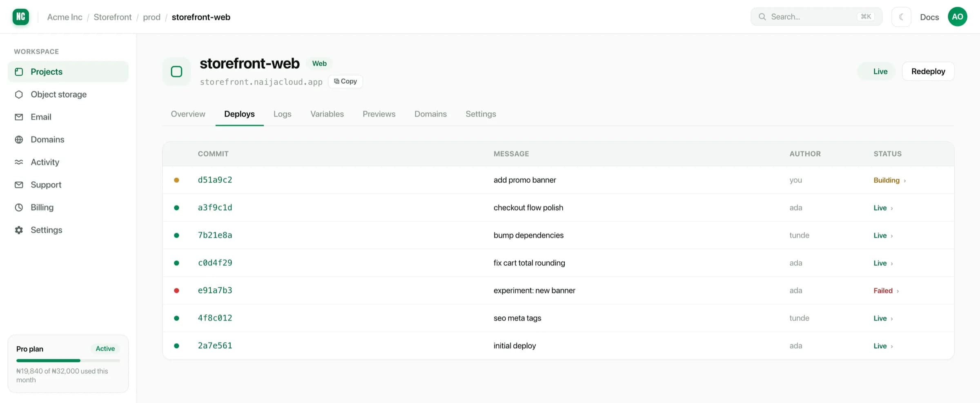Click the AUTHOR column header

coord(805,154)
